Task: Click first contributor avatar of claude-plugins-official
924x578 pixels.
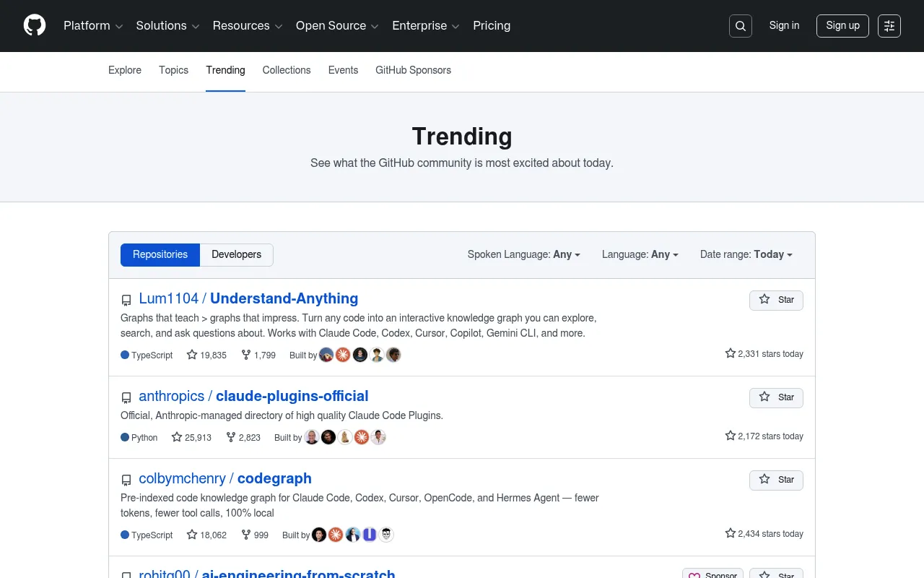Action: pyautogui.click(x=312, y=437)
